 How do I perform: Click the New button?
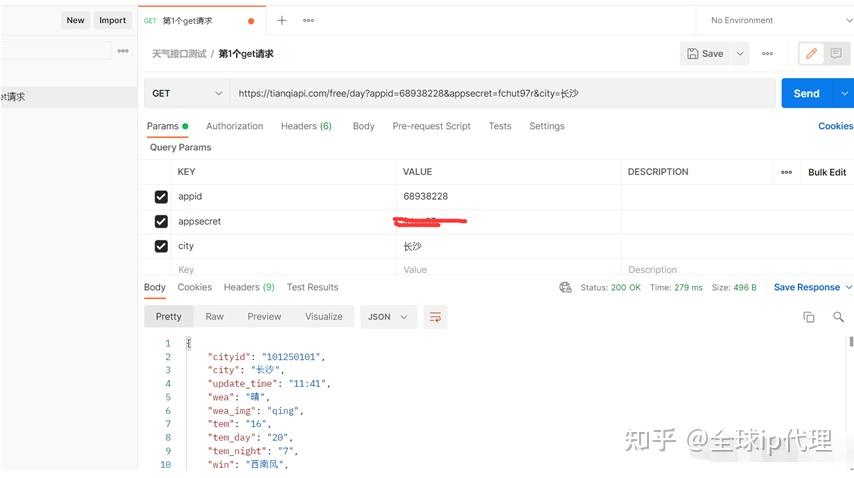[x=75, y=21]
